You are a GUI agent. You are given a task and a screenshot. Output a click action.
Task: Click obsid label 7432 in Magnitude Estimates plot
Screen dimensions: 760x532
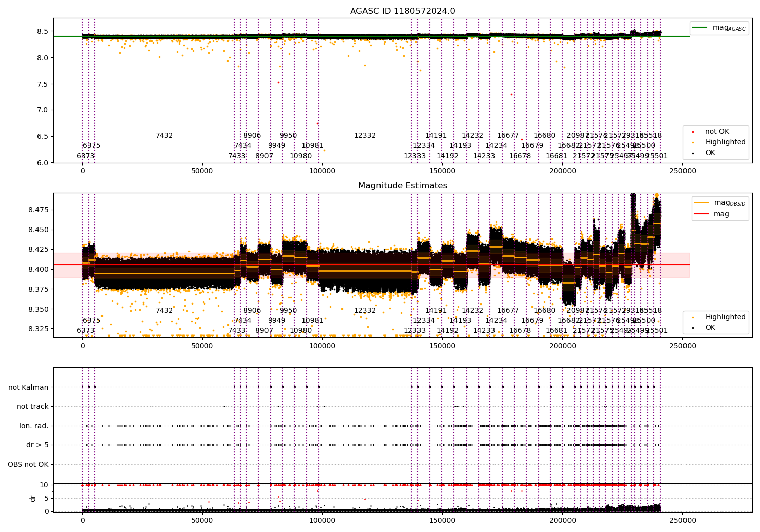[x=164, y=311]
